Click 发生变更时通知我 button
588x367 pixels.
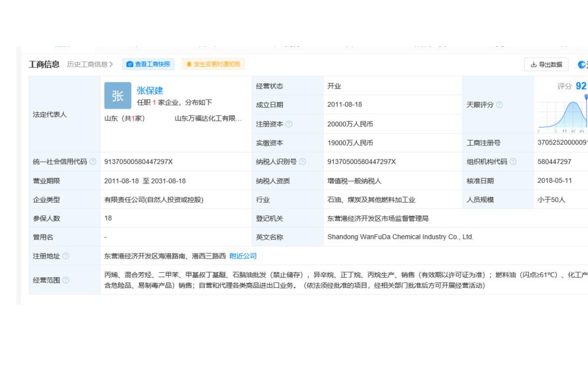tap(213, 64)
